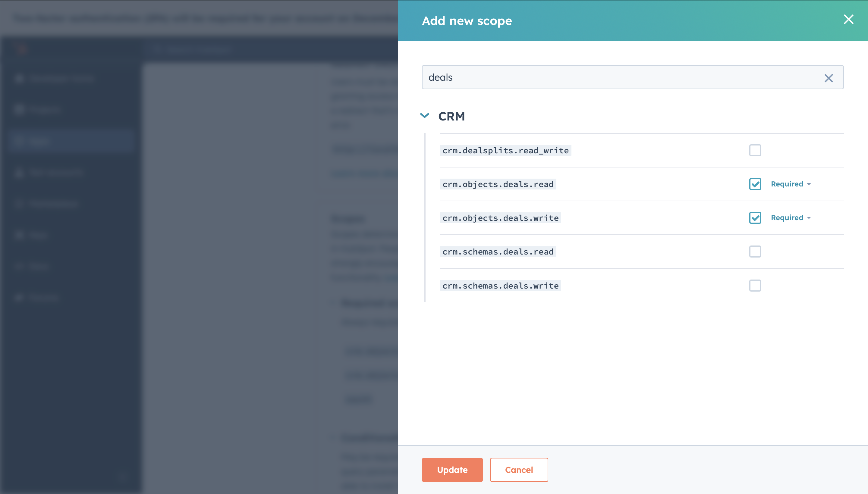The width and height of the screenshot is (868, 494).
Task: Click the Add new scope title
Action: point(467,21)
